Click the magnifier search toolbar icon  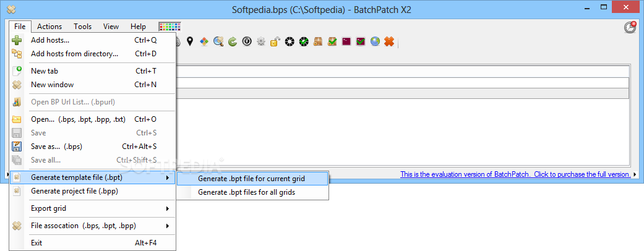(218, 41)
